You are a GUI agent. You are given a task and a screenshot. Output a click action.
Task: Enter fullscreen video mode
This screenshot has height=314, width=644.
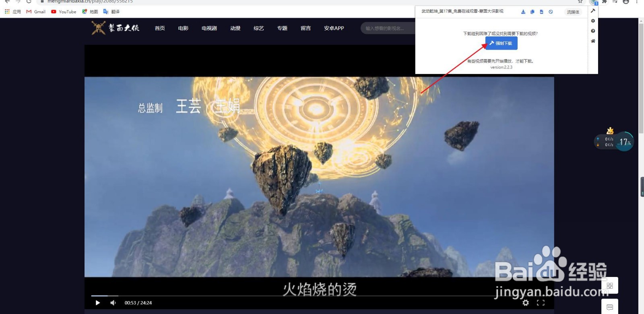[541, 303]
